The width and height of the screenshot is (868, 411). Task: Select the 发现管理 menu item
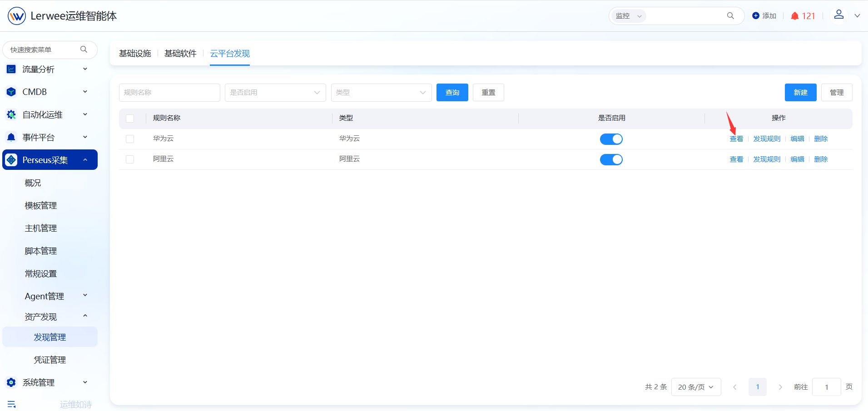coord(50,337)
